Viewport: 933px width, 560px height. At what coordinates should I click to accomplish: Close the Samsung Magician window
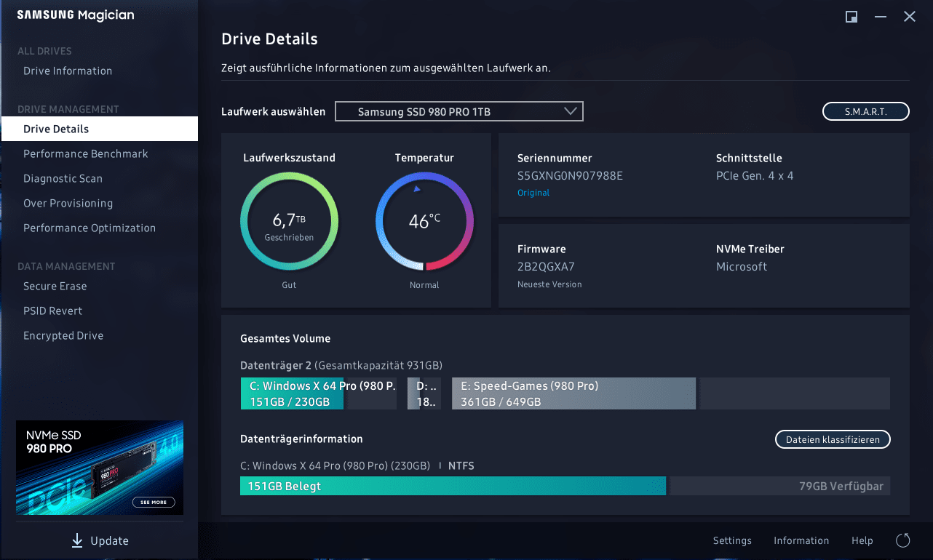(x=910, y=17)
